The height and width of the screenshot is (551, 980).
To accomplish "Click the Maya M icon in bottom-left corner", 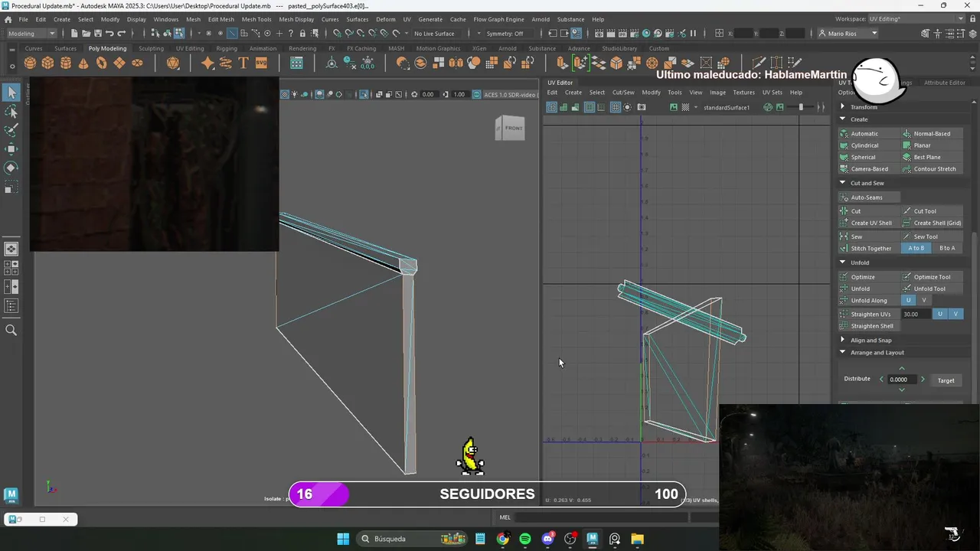I will pos(11,495).
